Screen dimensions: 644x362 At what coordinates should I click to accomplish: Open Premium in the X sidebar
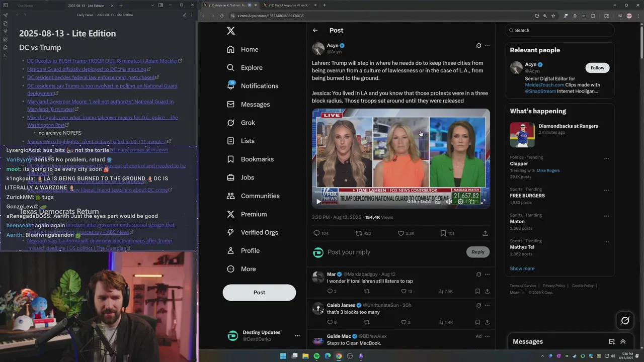(x=247, y=214)
